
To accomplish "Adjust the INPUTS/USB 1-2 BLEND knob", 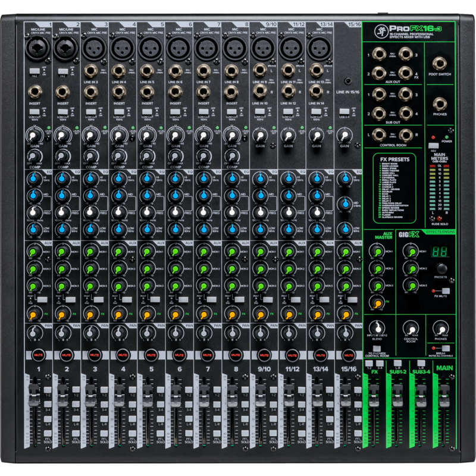I will [377, 327].
